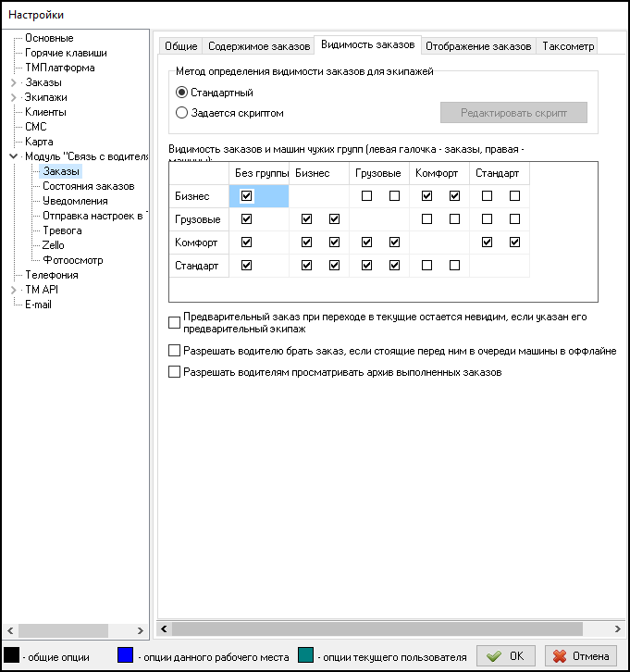Select the Стандартный radio button
The width and height of the screenshot is (630, 672).
tap(181, 93)
